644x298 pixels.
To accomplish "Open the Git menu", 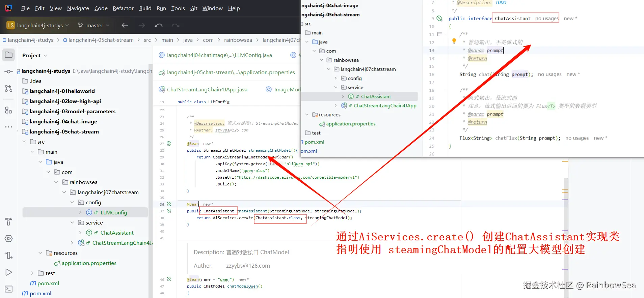I will (x=194, y=8).
